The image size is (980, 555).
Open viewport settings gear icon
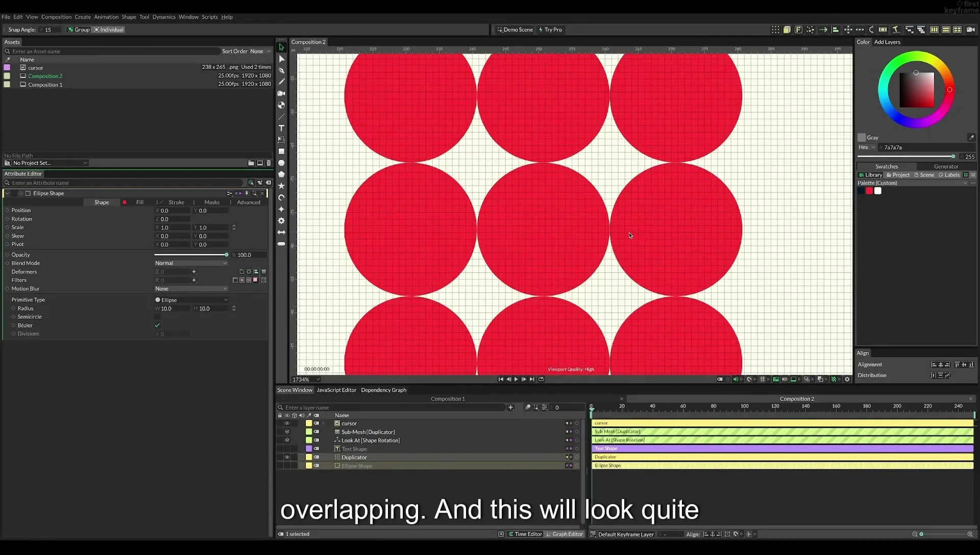pos(847,380)
